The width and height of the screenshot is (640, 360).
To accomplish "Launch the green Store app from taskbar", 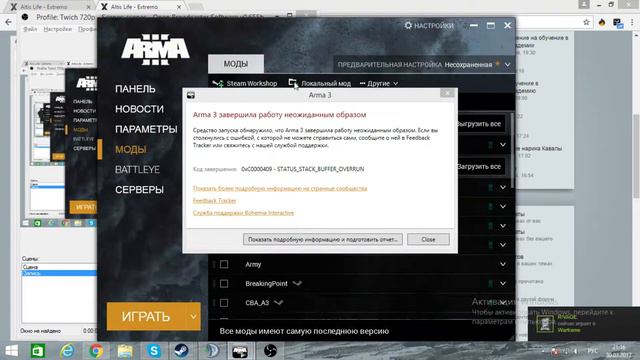I will coord(38,351).
